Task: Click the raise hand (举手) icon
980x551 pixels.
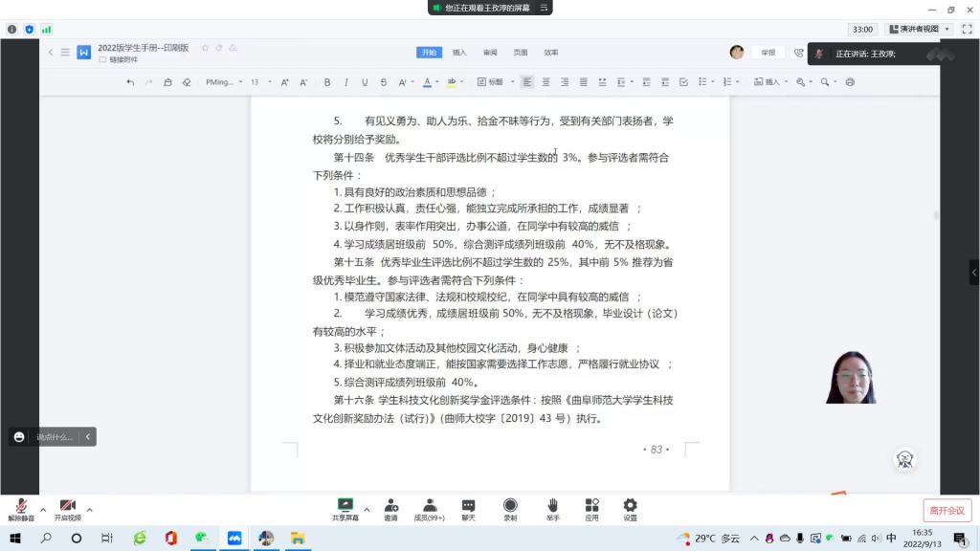Action: [x=552, y=509]
